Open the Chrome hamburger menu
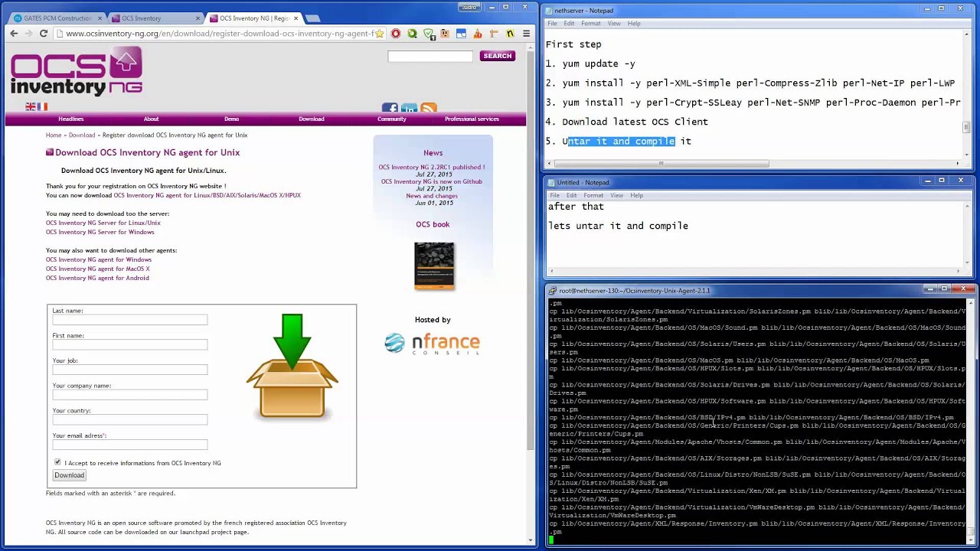This screenshot has height=551, width=980. (526, 34)
